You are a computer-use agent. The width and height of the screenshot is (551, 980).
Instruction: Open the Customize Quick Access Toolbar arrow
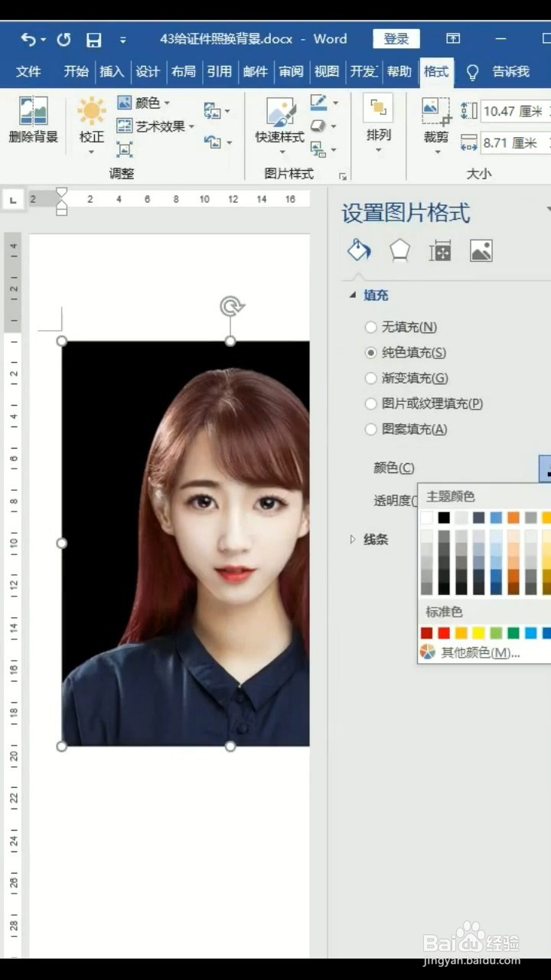point(122,40)
